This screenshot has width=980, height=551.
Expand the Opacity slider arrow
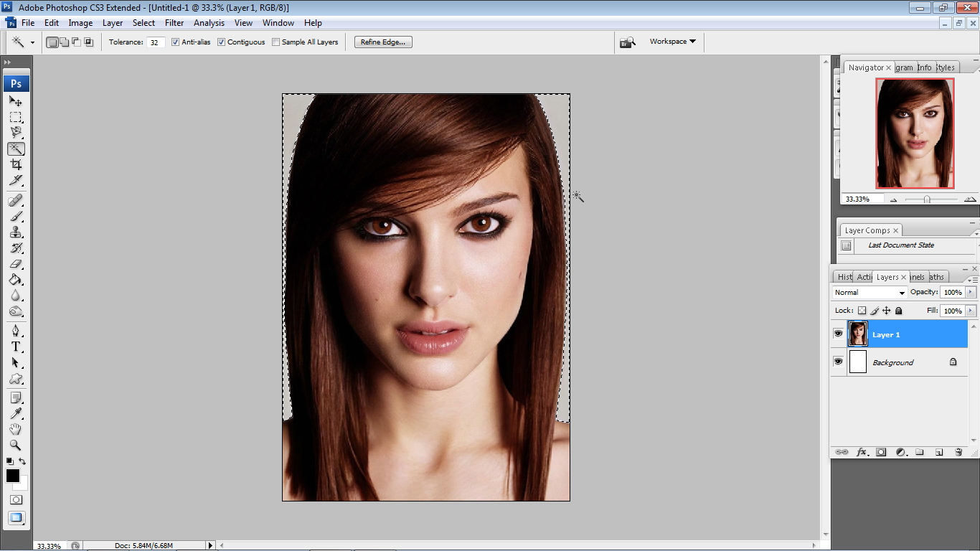971,293
